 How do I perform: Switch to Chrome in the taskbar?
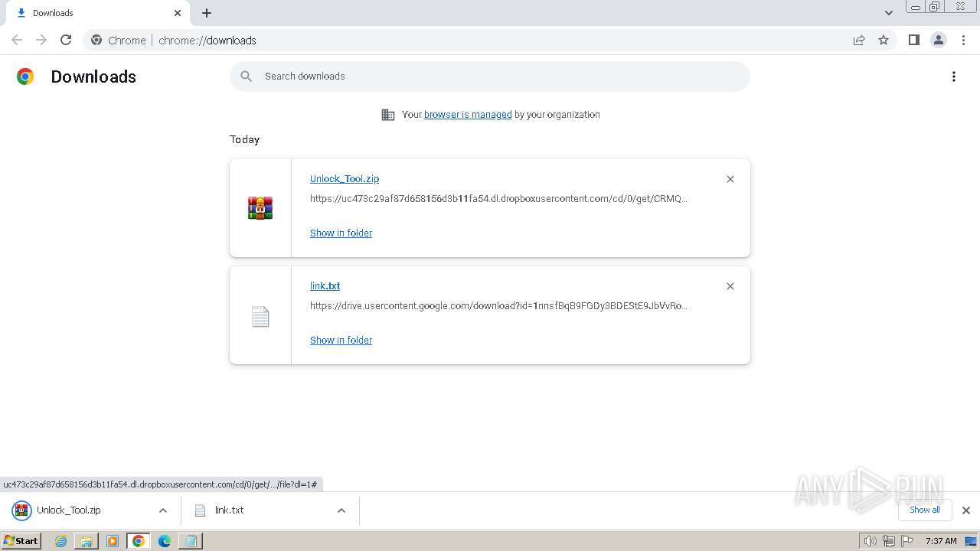[139, 541]
